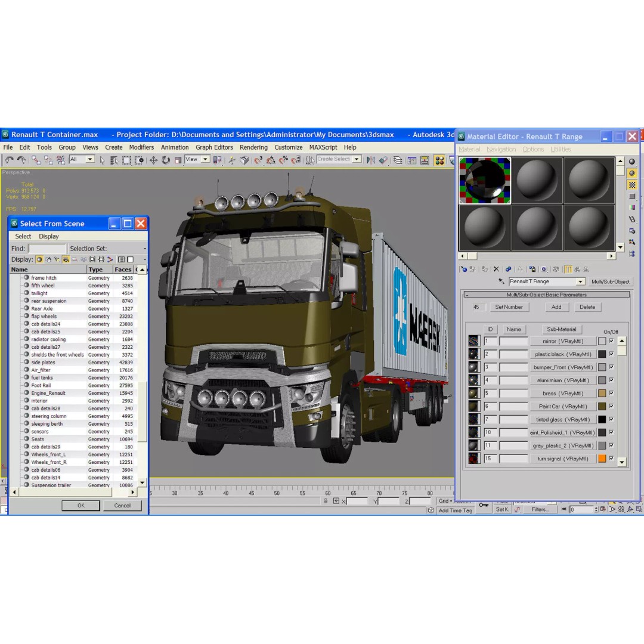This screenshot has height=644, width=644.
Task: Toggle Show End Result icon
Action: point(568,269)
